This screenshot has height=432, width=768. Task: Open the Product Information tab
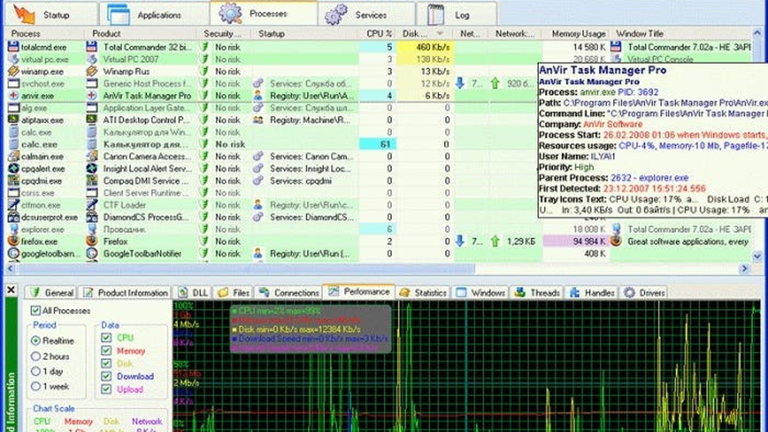click(125, 292)
